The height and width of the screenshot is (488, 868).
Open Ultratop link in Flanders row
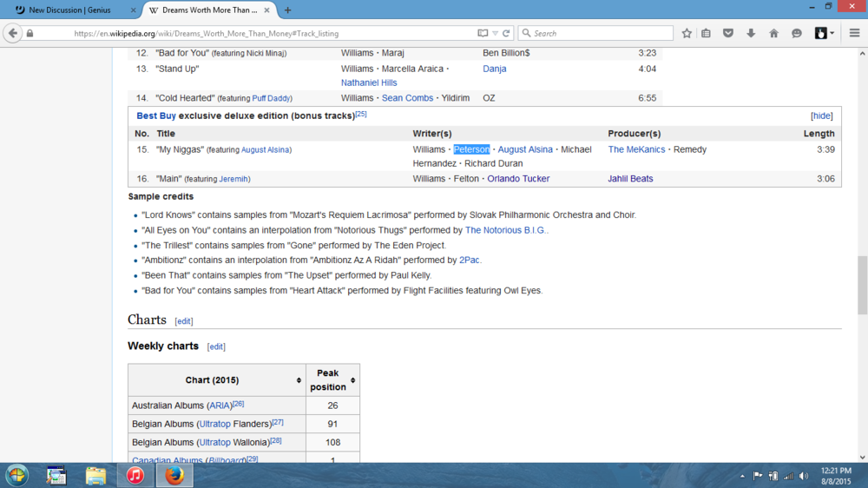point(214,424)
